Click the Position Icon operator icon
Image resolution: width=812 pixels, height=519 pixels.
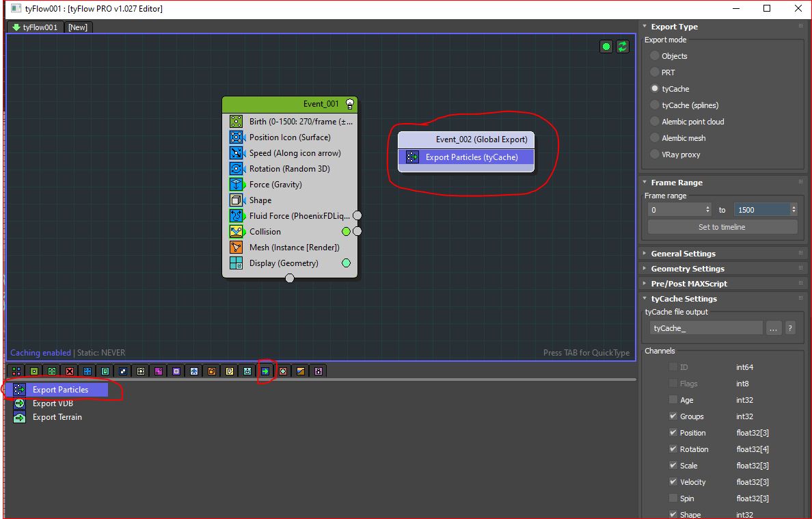click(236, 137)
